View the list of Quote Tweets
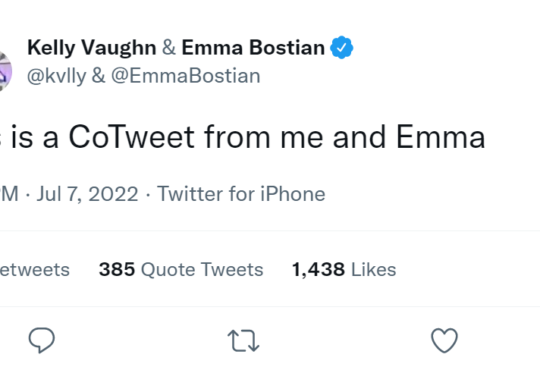 [181, 269]
